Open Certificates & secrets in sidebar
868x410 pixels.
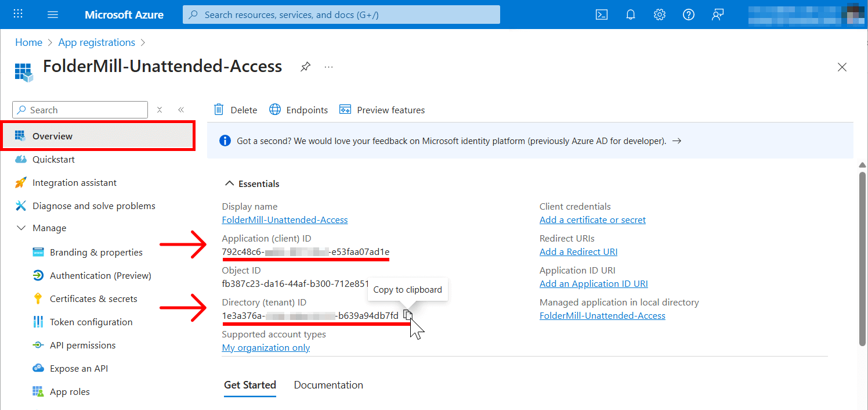click(93, 298)
